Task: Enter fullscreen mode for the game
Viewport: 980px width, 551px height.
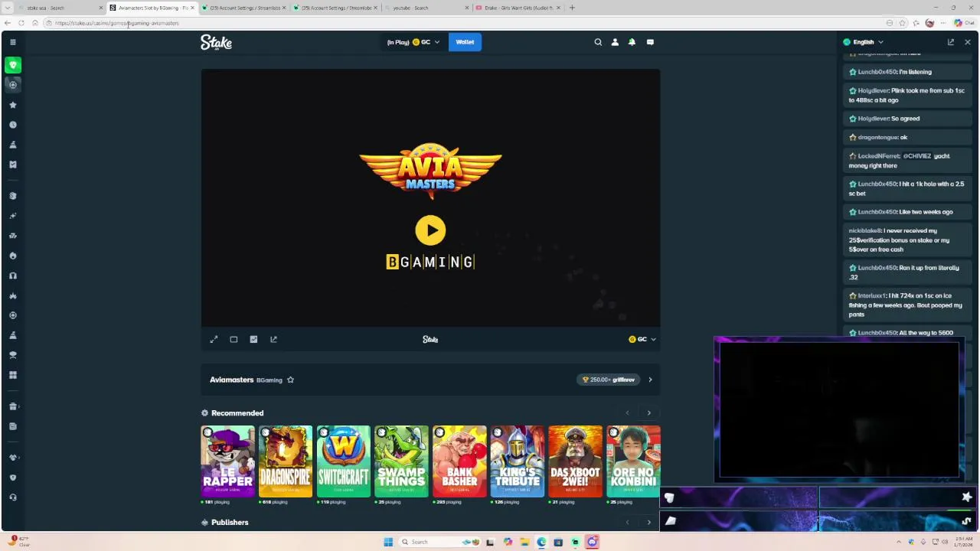Action: point(214,339)
